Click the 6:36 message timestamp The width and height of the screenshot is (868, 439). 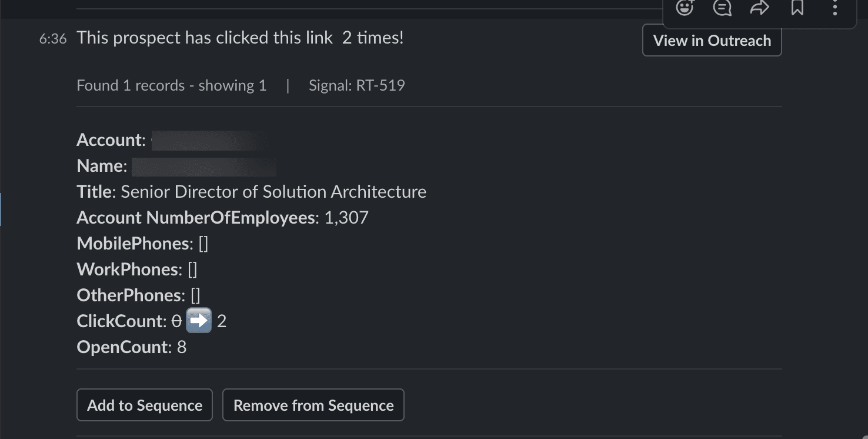[53, 39]
